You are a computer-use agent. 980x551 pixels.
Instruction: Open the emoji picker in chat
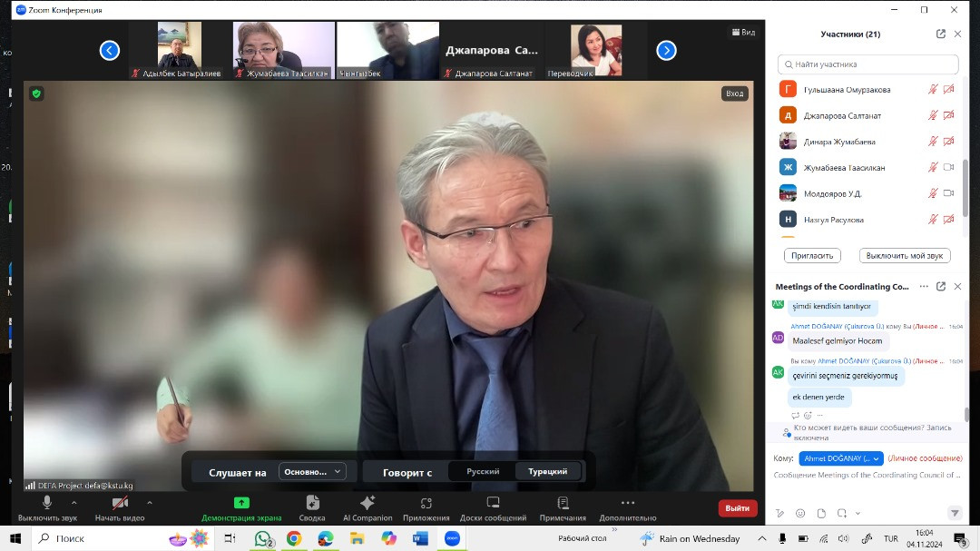(x=800, y=513)
